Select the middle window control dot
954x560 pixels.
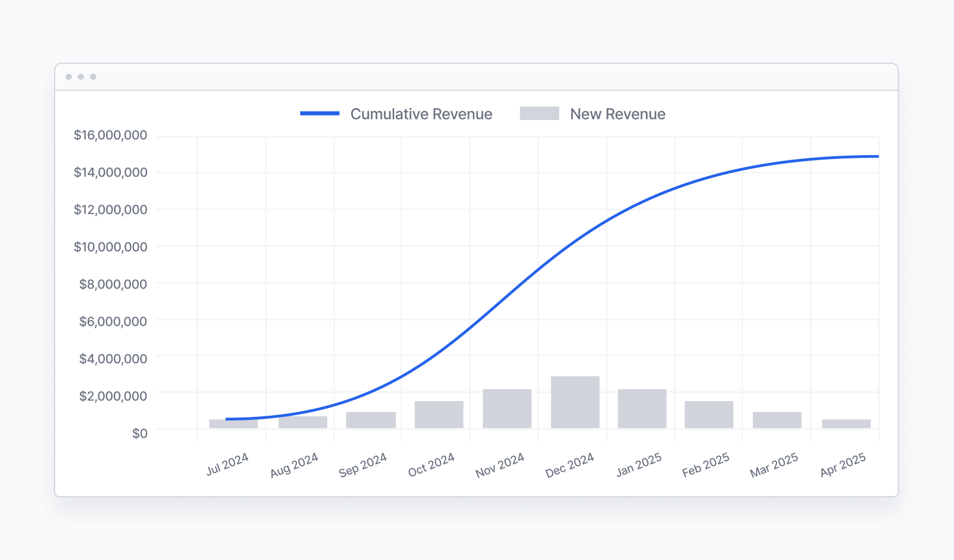point(80,76)
